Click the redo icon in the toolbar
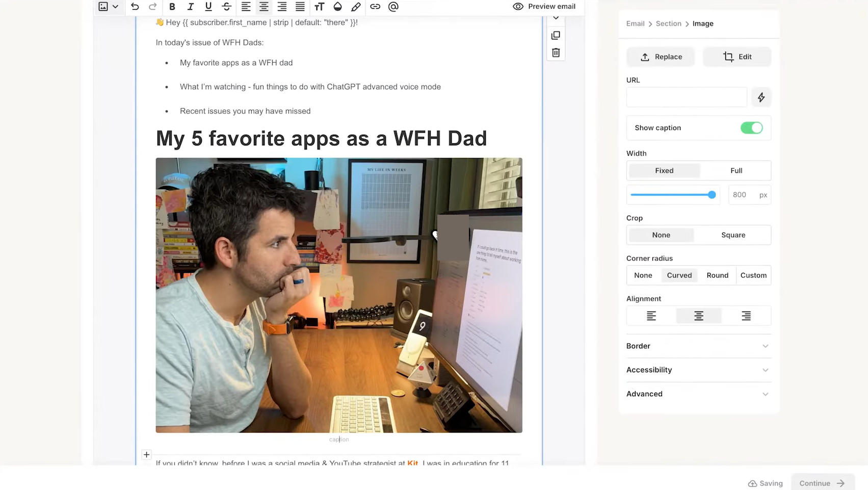The image size is (868, 490). pos(152,7)
